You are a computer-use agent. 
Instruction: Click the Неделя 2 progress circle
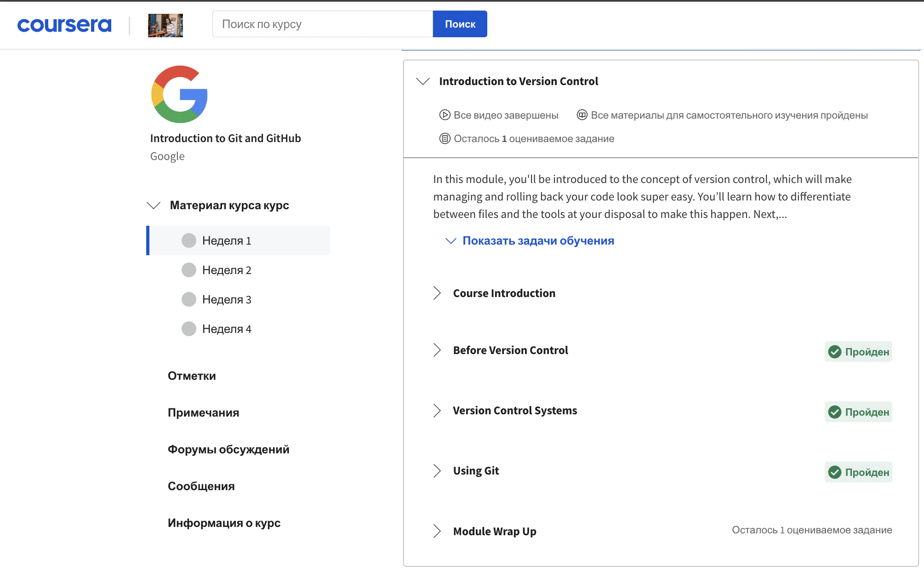tap(189, 270)
